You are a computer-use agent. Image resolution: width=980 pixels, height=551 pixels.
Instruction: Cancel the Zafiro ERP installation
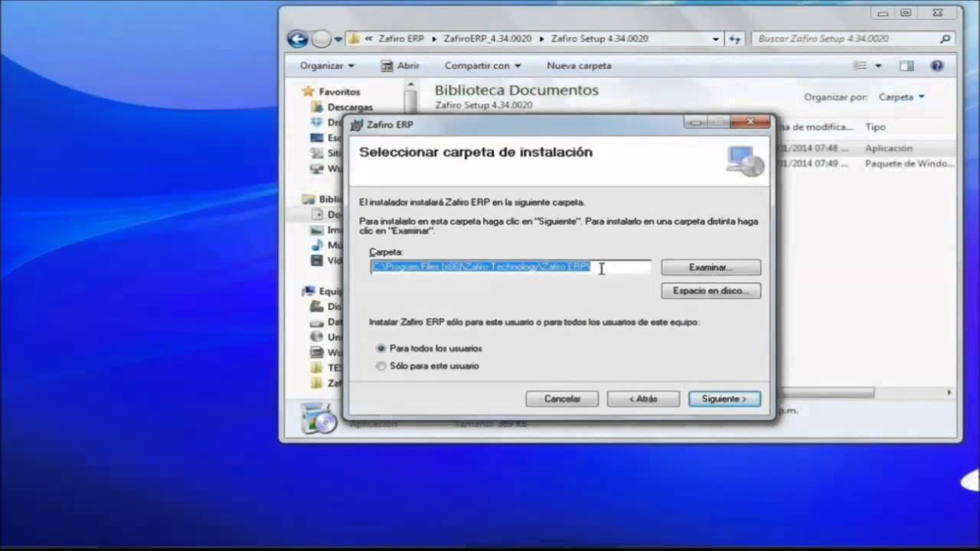562,399
